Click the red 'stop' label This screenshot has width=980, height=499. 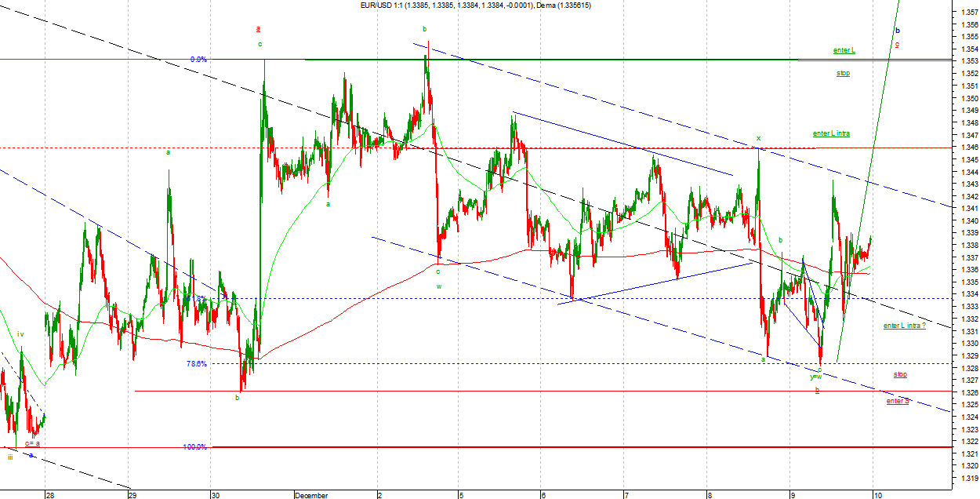pos(900,375)
